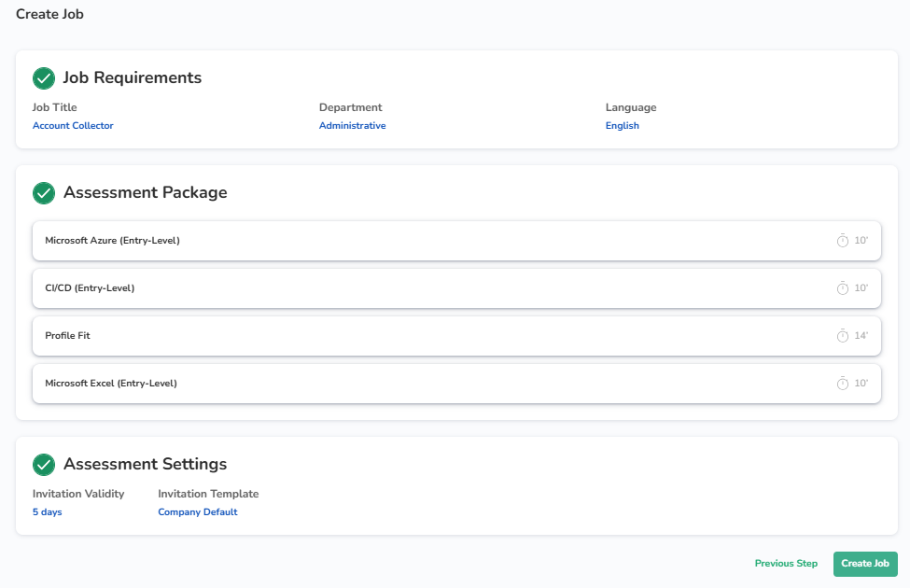Screen dimensions: 910x588
Task: Click the Assessment Settings green checkmark icon
Action: (x=44, y=465)
